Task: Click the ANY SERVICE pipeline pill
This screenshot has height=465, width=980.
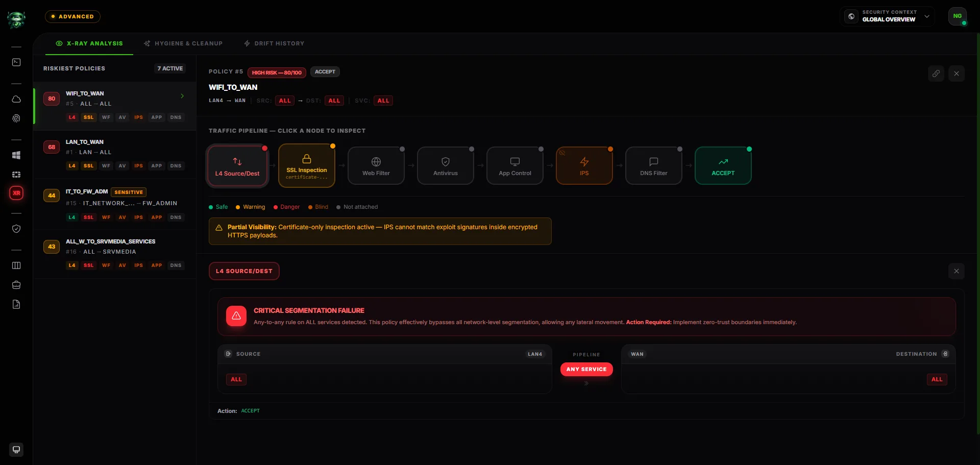Action: click(x=586, y=369)
